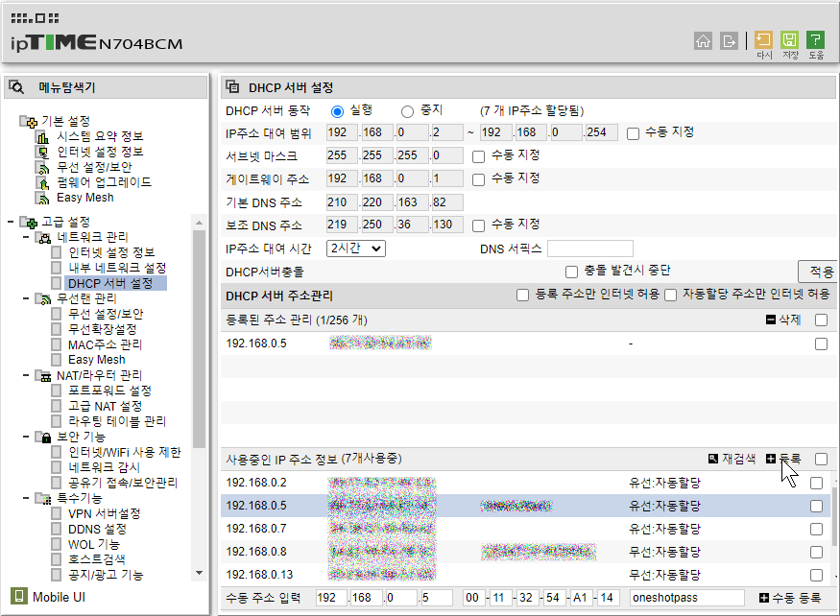The image size is (840, 616).
Task: Click the Mobile UI phone icon
Action: 19,596
